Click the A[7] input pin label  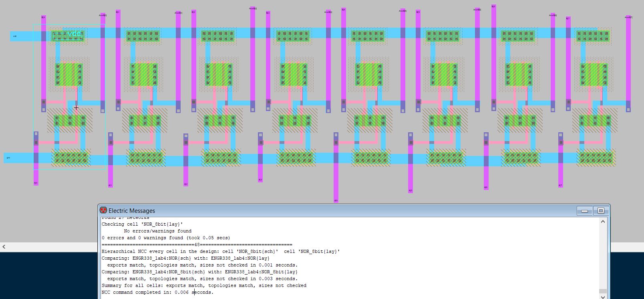(x=560, y=185)
